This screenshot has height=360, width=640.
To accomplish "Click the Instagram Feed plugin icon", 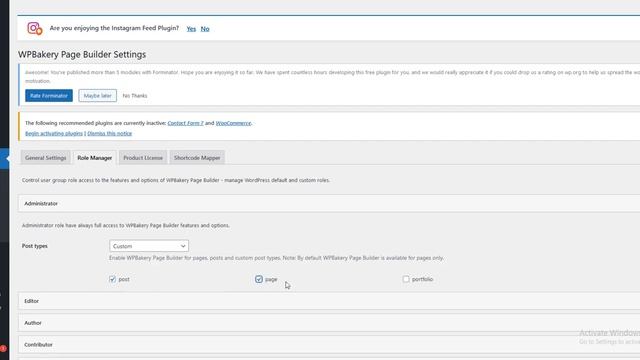I will coord(35,28).
